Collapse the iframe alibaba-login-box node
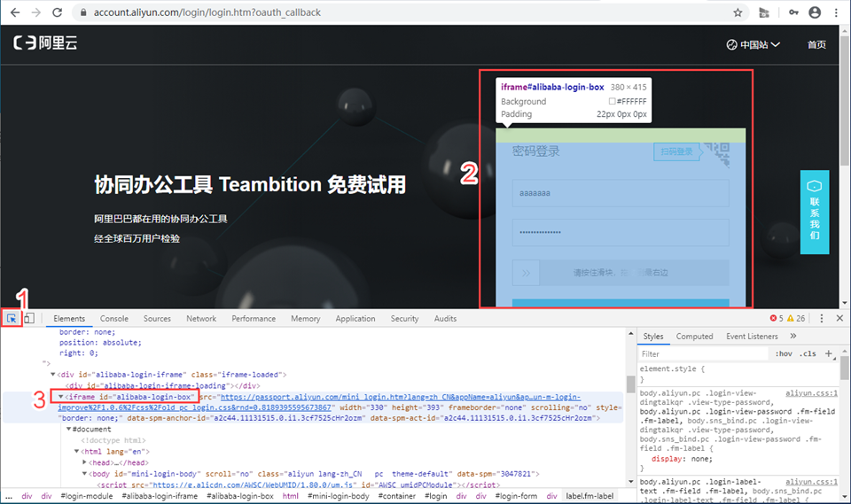The height and width of the screenshot is (504, 851). pos(61,398)
